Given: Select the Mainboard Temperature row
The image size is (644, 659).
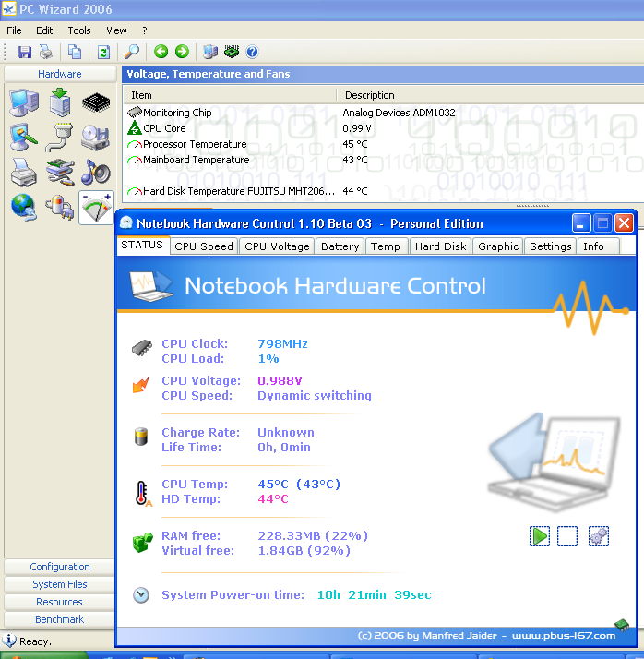Looking at the screenshot, I should (x=383, y=160).
